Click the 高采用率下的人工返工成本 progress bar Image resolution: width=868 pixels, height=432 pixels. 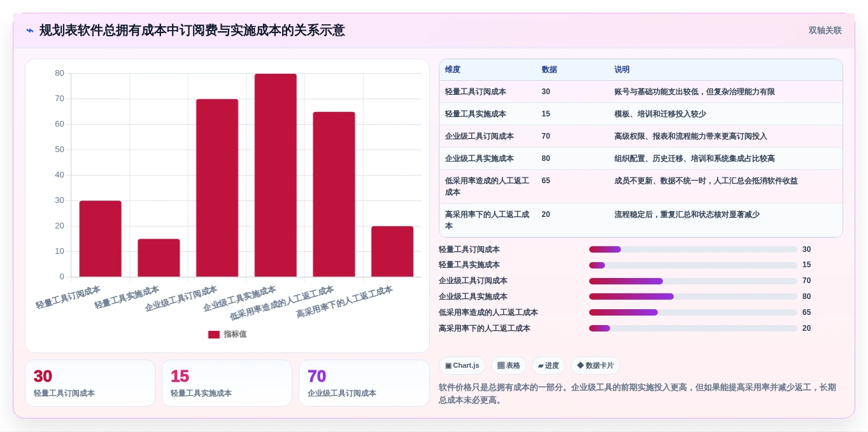tap(693, 328)
